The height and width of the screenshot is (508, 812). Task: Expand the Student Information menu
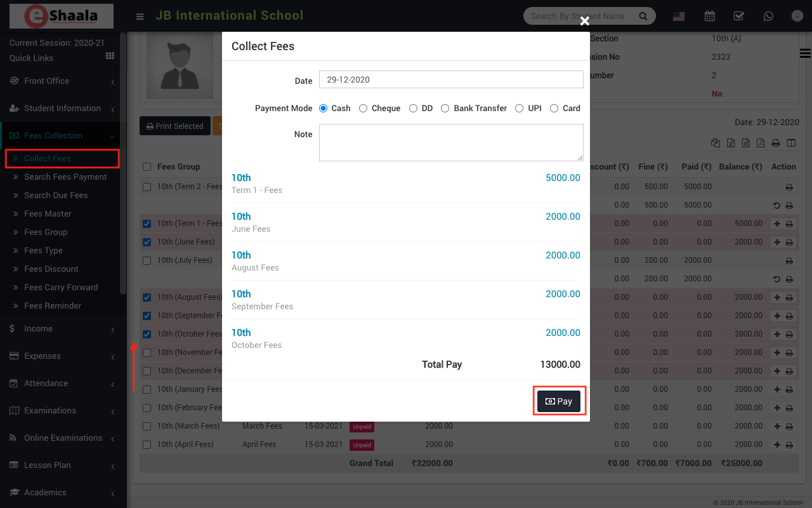62,109
